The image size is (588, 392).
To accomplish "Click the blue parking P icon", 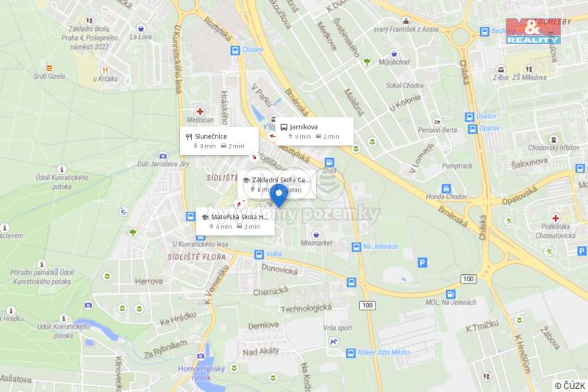I will tap(422, 263).
